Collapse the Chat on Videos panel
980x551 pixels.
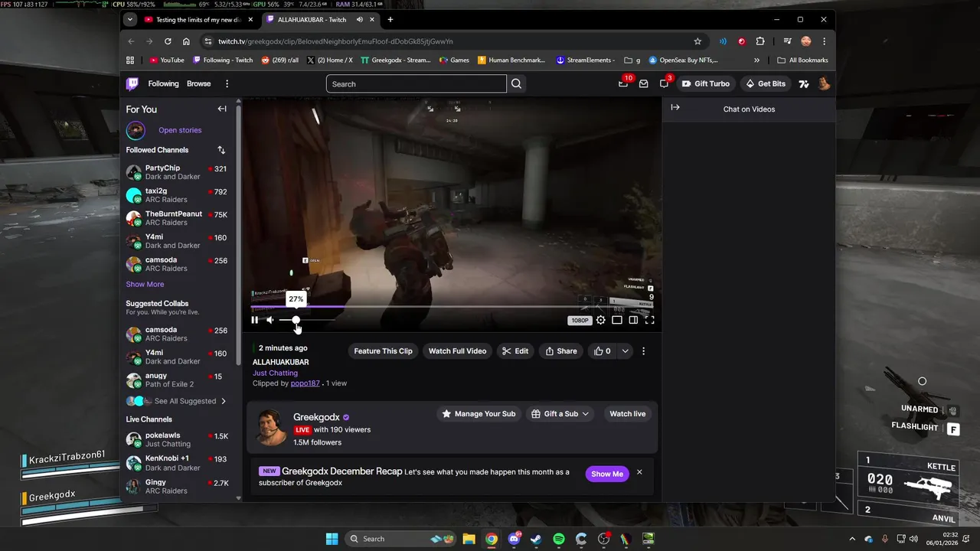pos(675,108)
